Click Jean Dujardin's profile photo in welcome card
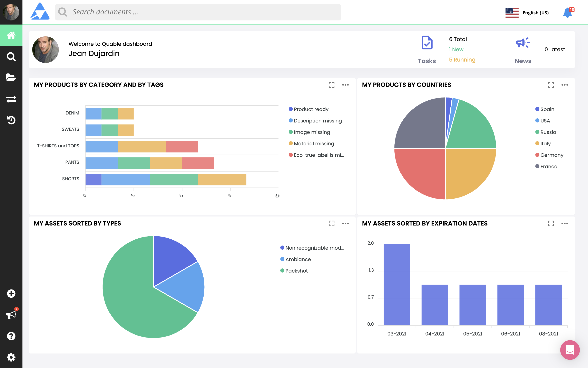The height and width of the screenshot is (368, 588). pyautogui.click(x=46, y=50)
